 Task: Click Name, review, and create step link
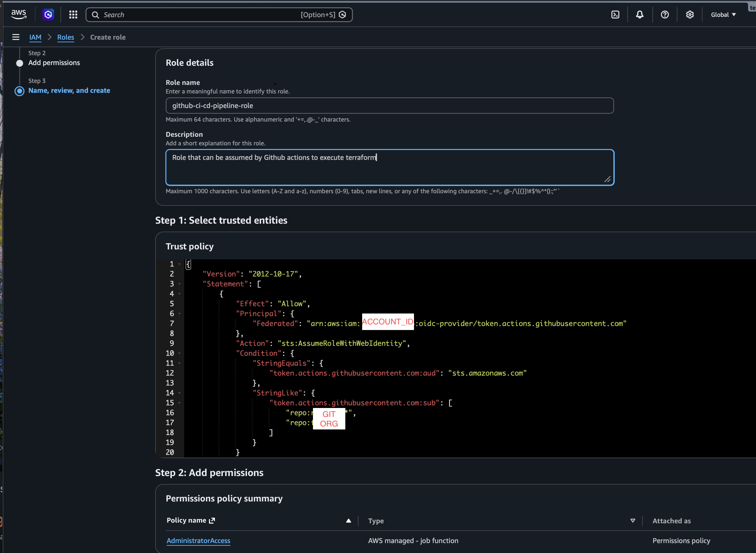point(69,91)
